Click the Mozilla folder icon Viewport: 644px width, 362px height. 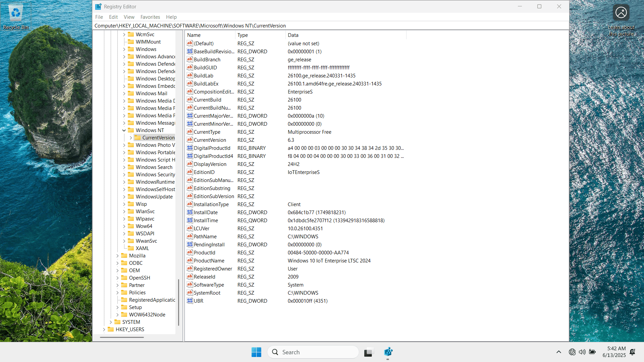[124, 255]
